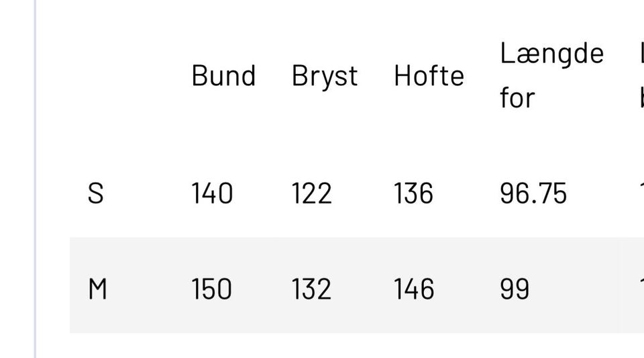Screen dimensions: 644x358
Task: Click length value 99 for size M
Action: [x=515, y=289]
